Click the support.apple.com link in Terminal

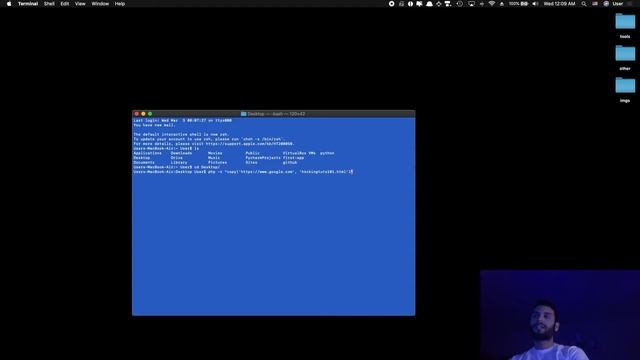pyautogui.click(x=249, y=144)
